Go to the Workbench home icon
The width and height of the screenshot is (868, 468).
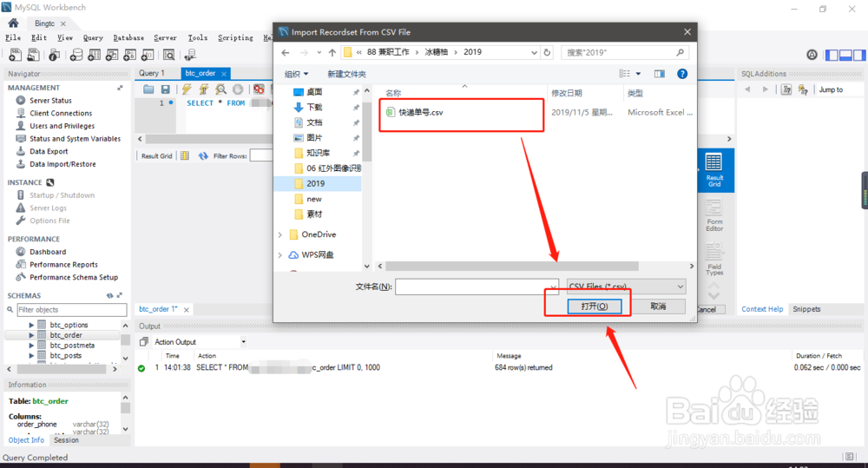pyautogui.click(x=13, y=23)
